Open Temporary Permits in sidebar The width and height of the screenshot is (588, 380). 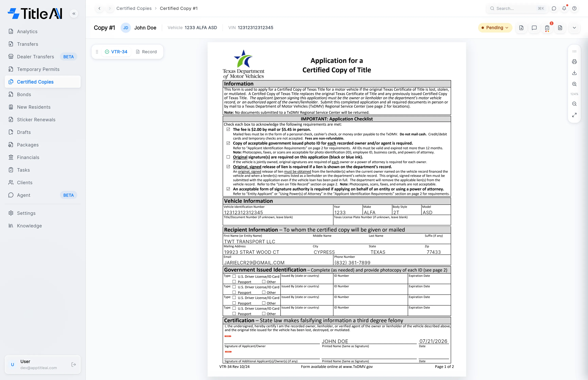[x=43, y=69]
